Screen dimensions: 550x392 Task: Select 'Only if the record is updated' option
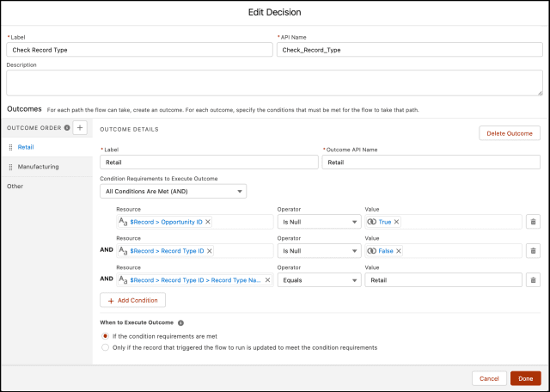(x=106, y=348)
